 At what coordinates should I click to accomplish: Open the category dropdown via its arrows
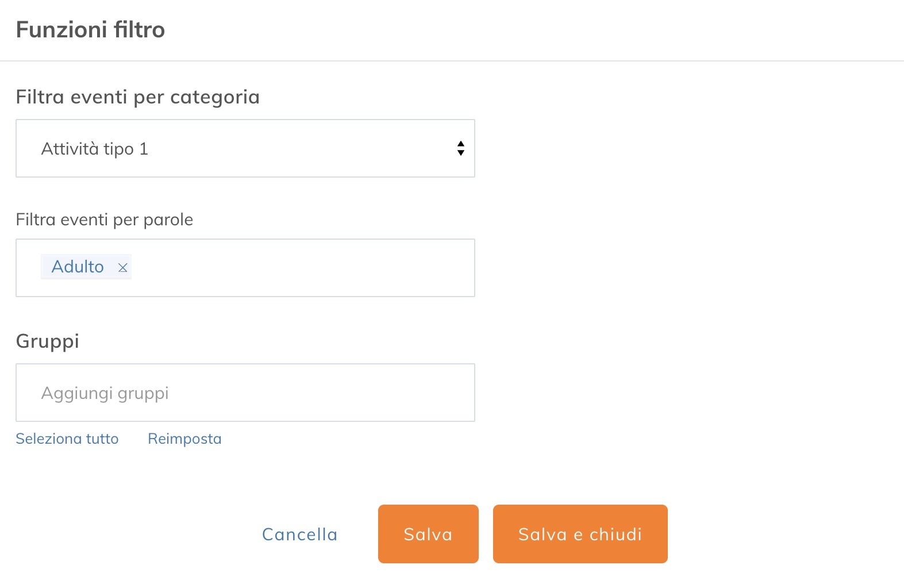tap(460, 148)
